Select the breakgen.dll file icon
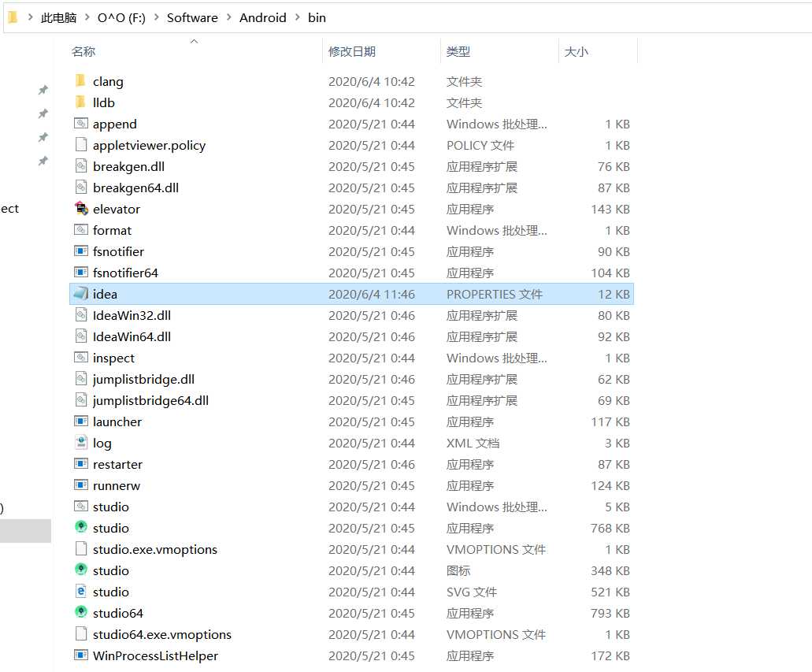The image size is (812, 672). 81,165
